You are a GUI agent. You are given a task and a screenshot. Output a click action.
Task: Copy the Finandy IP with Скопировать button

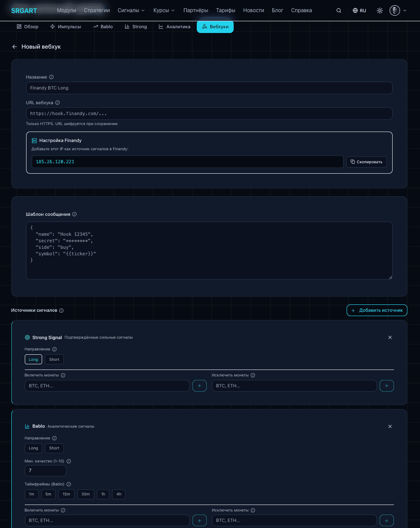(x=366, y=162)
